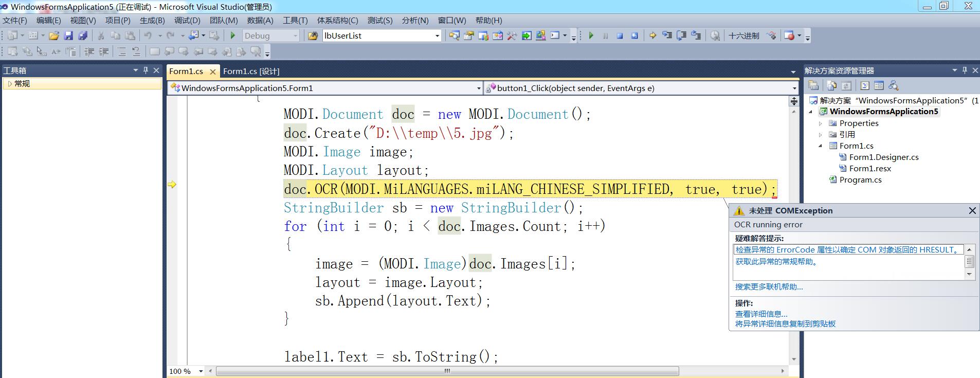Toggle auto-hide pin on Solution Explorer panel

click(x=965, y=70)
